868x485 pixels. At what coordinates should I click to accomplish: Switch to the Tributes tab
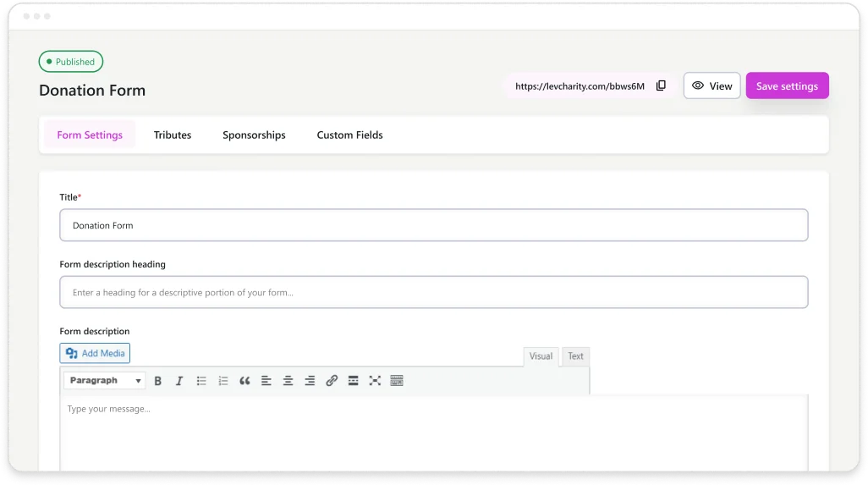pyautogui.click(x=173, y=135)
